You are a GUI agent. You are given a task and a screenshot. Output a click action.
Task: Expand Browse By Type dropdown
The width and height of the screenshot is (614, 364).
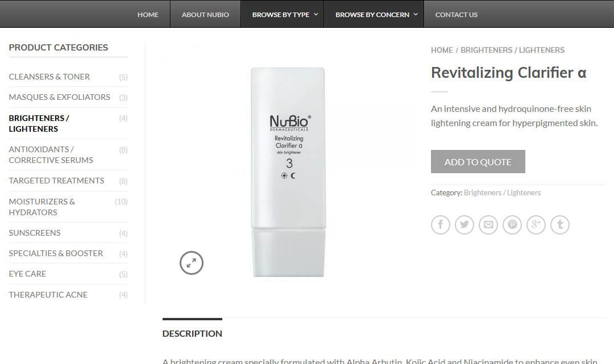tap(285, 14)
